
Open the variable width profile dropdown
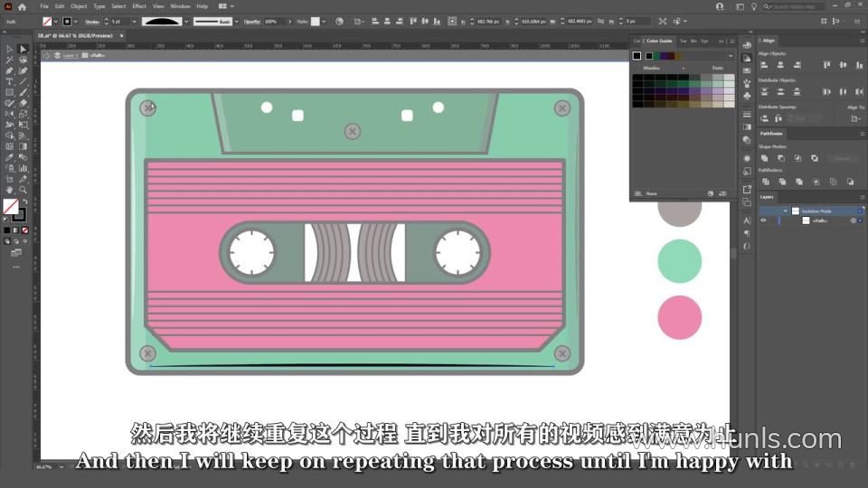coord(186,22)
